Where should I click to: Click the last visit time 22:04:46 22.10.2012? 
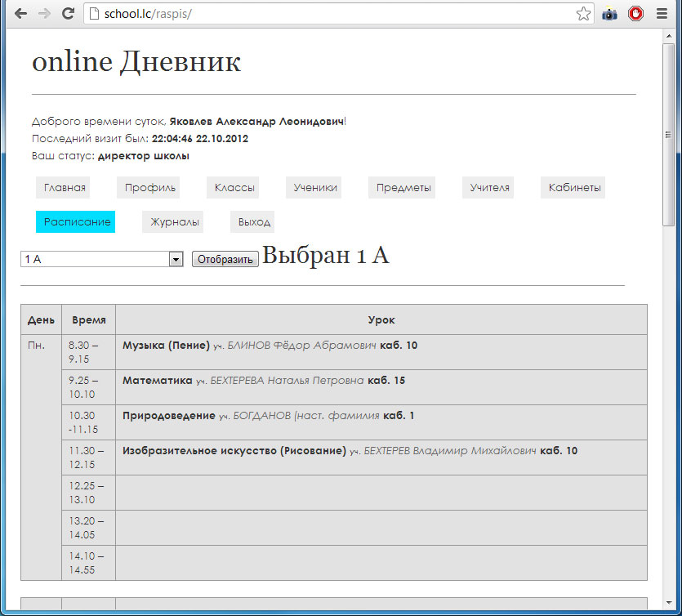[x=199, y=139]
